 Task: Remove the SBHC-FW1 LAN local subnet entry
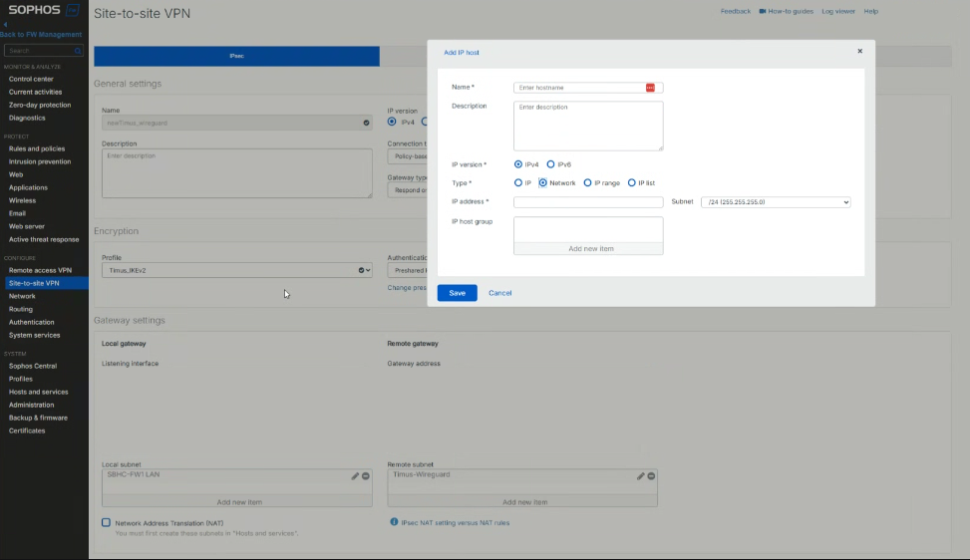click(366, 476)
